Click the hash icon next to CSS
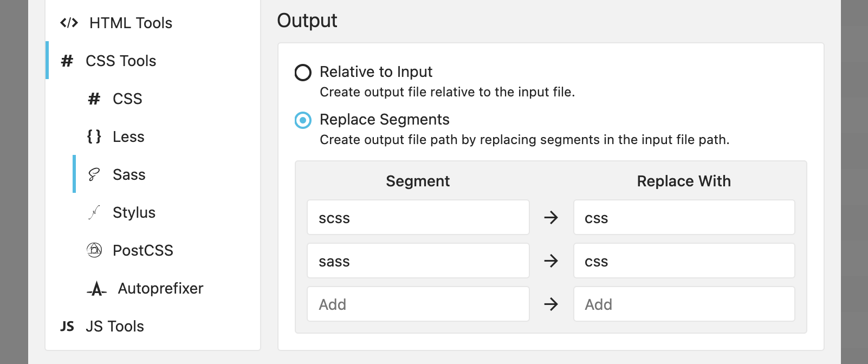Image resolution: width=868 pixels, height=364 pixels. [x=94, y=99]
